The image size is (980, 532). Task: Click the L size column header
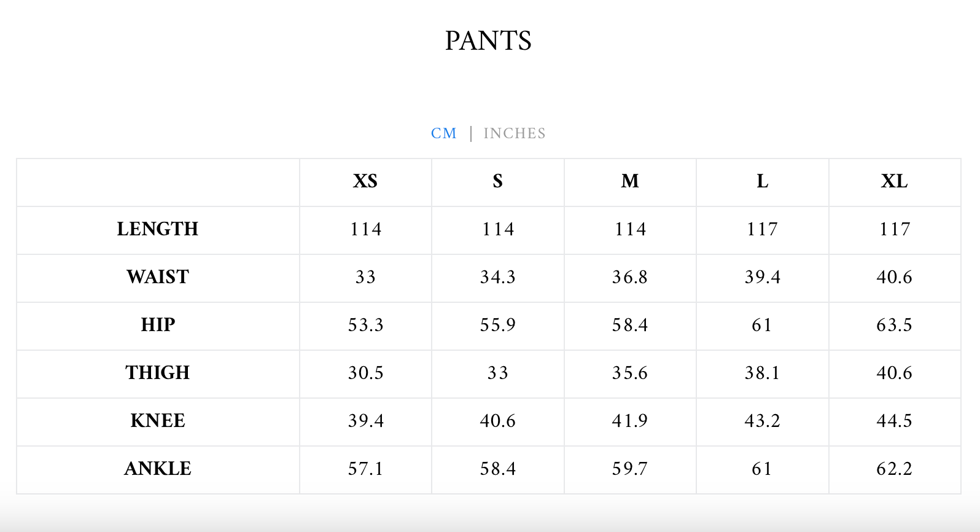(x=762, y=181)
